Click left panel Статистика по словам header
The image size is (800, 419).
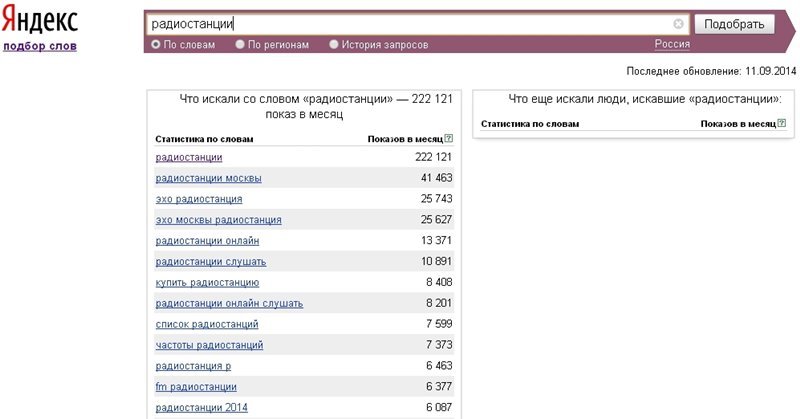point(204,139)
